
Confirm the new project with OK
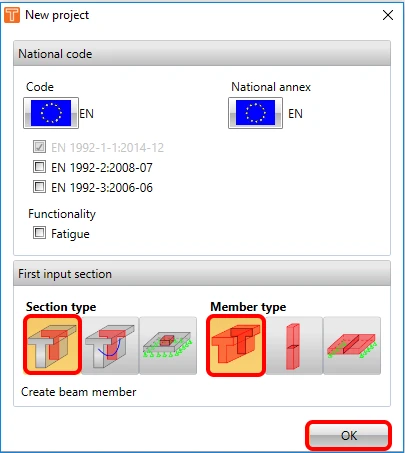(x=348, y=435)
